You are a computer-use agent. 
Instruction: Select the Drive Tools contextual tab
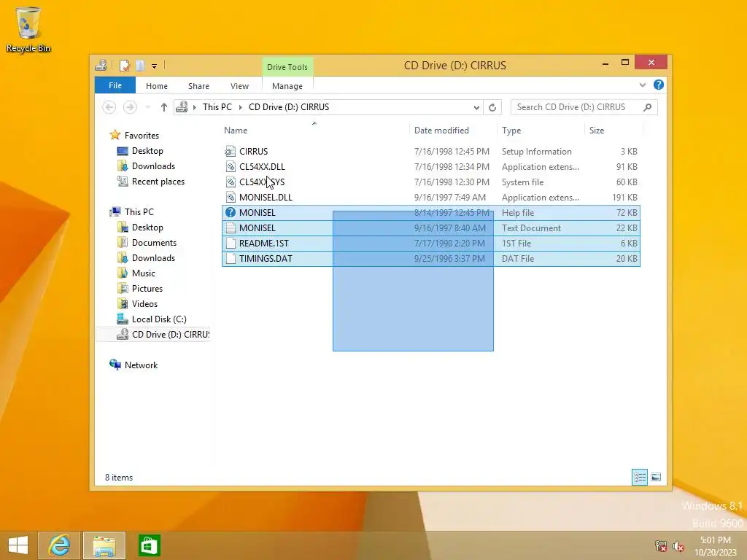click(287, 67)
